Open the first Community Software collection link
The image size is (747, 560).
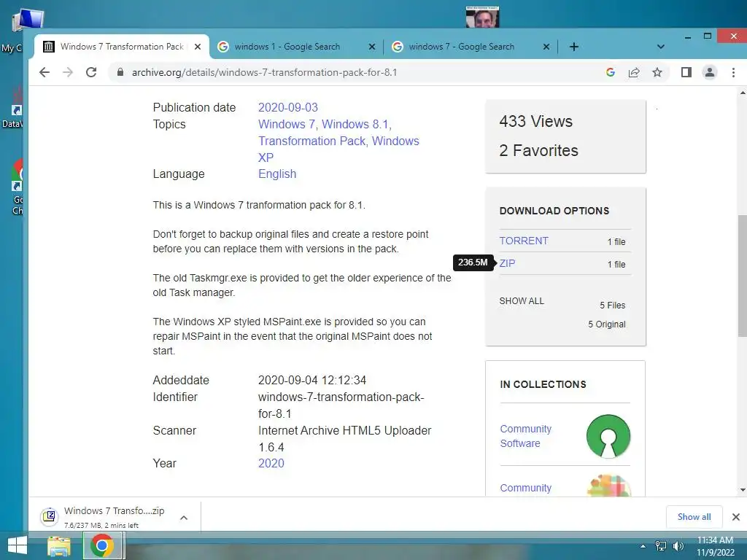tap(525, 436)
